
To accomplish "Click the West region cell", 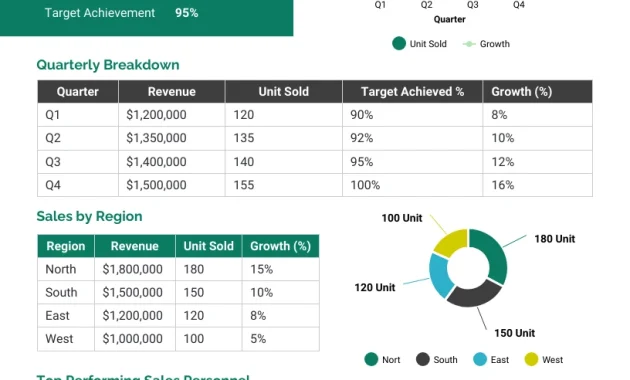I will click(x=66, y=339).
